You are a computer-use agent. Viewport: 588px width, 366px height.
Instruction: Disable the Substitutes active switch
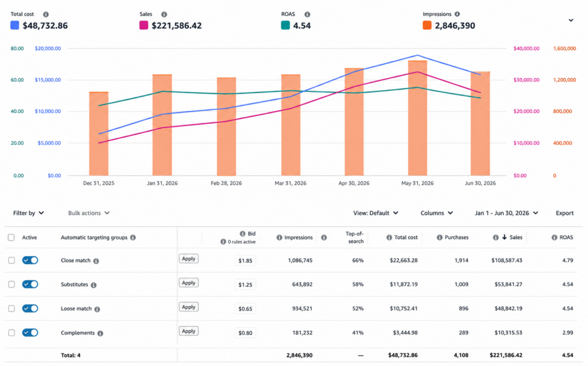(x=30, y=284)
